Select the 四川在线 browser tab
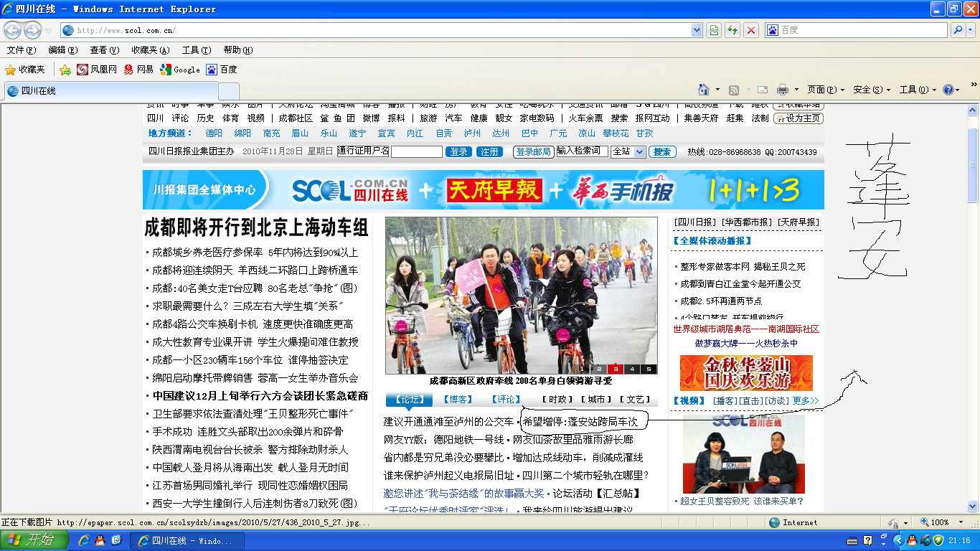 [110, 91]
